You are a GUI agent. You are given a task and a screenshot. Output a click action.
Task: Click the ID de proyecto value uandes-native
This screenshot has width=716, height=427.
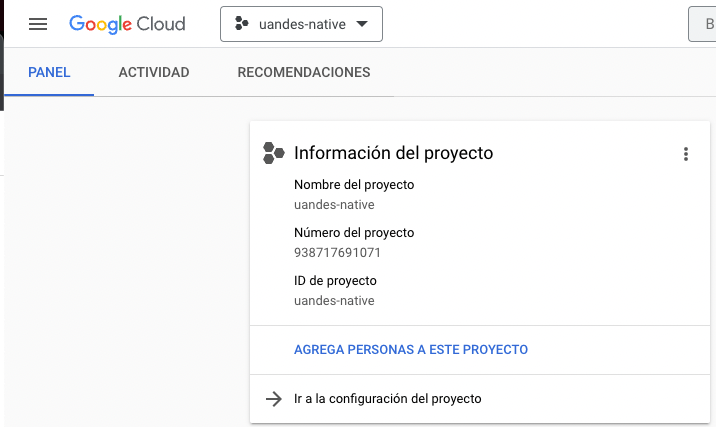[334, 300]
